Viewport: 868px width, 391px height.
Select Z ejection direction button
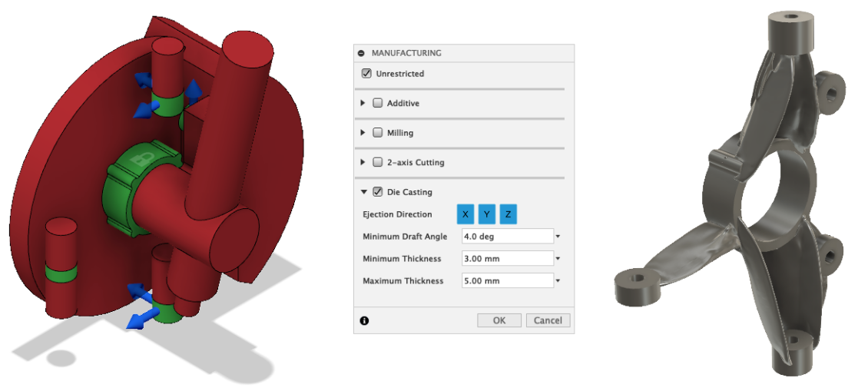509,214
